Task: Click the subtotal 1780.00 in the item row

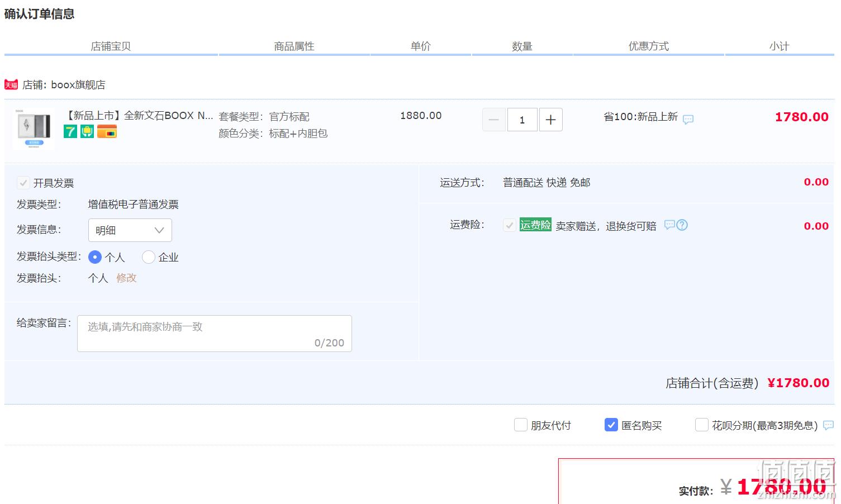Action: pos(802,117)
